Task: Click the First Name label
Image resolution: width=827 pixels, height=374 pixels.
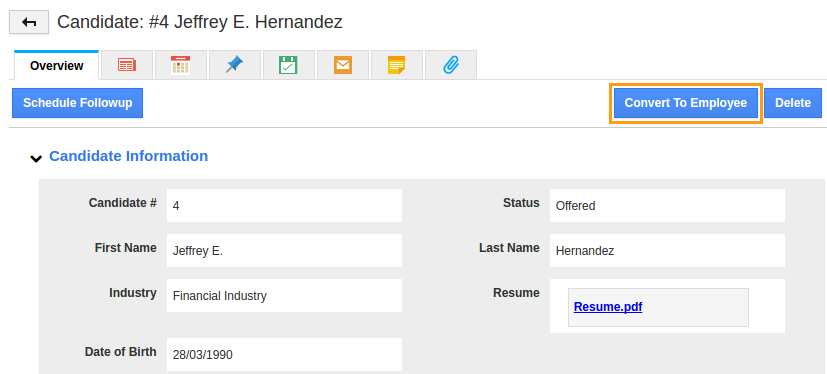Action: point(126,247)
